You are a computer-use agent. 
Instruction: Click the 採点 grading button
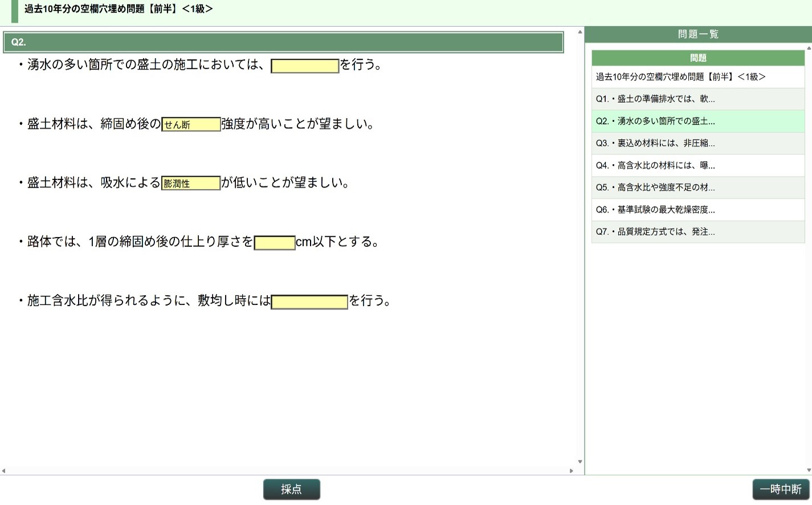point(291,489)
